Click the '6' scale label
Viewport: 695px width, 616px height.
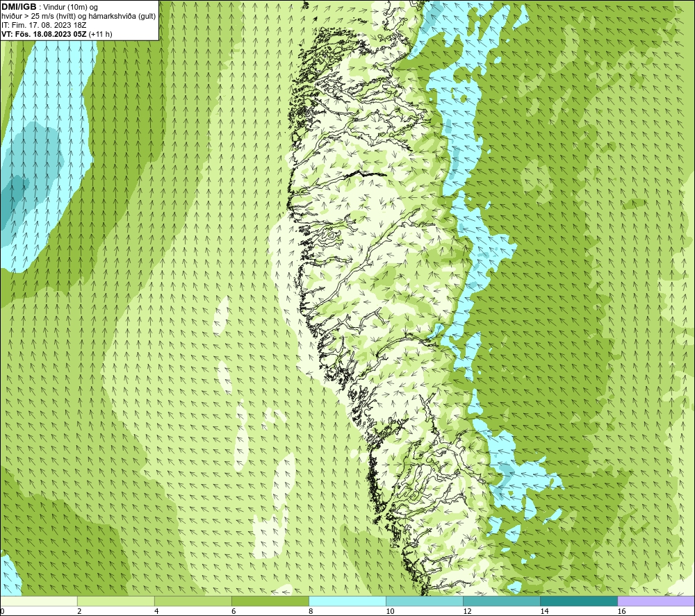tap(234, 612)
